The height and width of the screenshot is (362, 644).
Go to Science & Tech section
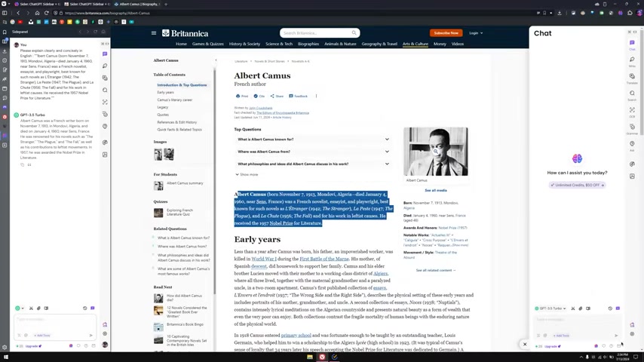click(278, 44)
